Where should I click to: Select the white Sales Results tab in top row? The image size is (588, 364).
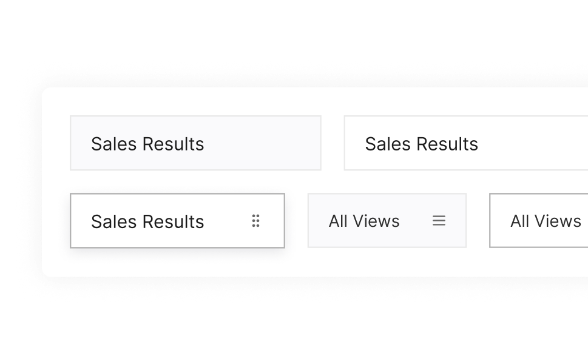(x=465, y=143)
